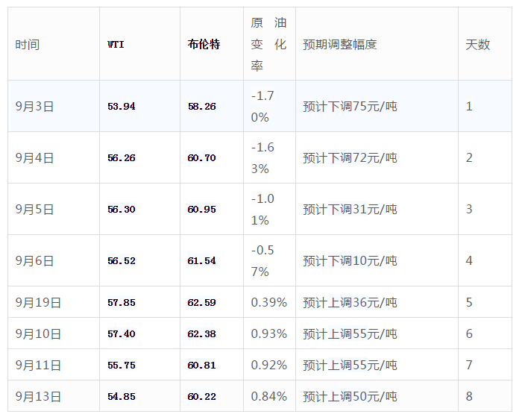This screenshot has height=420, width=522.
Task: Click the 预期调整幅度 column header
Action: coord(340,44)
